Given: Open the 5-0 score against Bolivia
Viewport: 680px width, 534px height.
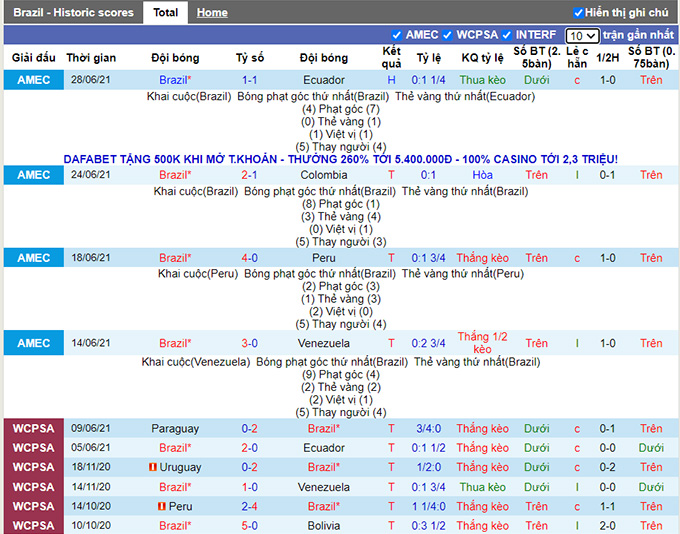Looking at the screenshot, I should tap(250, 525).
